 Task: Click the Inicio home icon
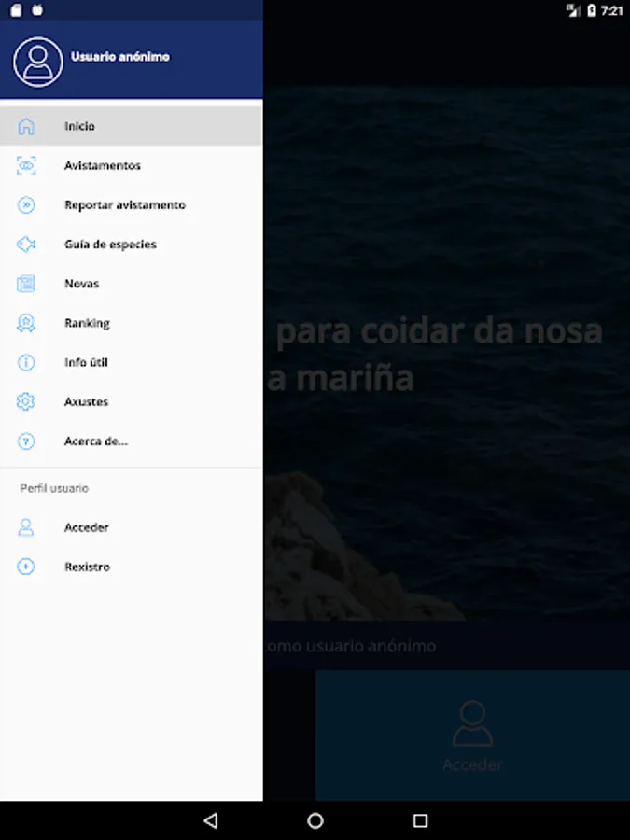pos(26,126)
